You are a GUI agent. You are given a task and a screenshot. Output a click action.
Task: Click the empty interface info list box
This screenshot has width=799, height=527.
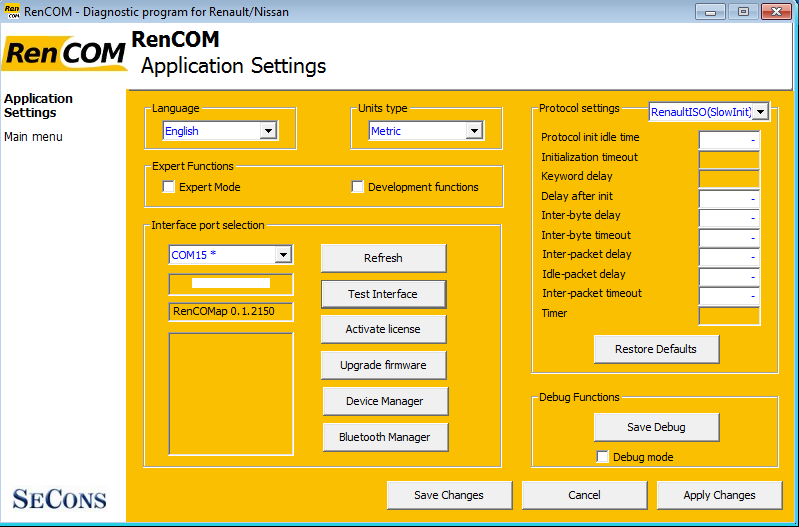tap(231, 394)
